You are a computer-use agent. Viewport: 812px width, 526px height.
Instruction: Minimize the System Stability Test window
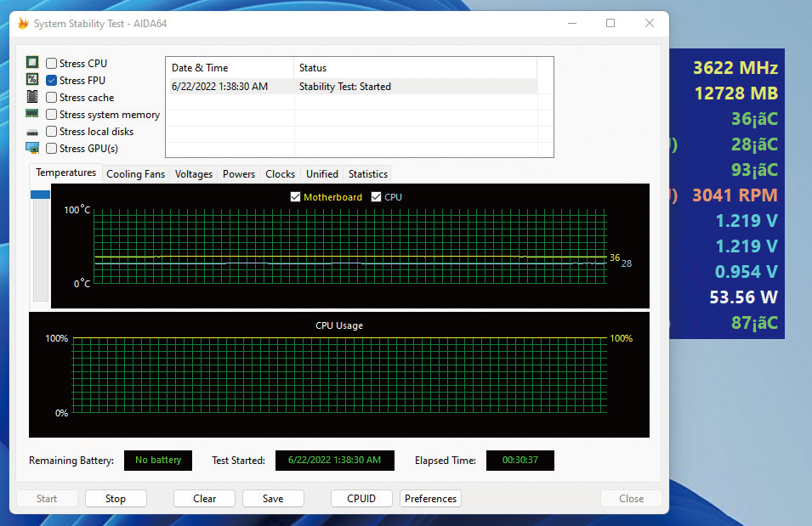572,23
